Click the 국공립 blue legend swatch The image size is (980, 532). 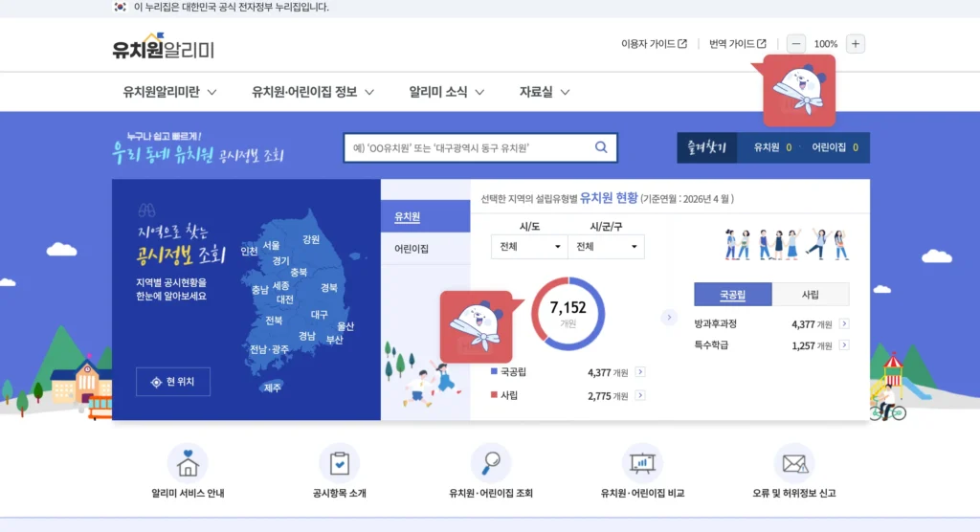coord(494,371)
